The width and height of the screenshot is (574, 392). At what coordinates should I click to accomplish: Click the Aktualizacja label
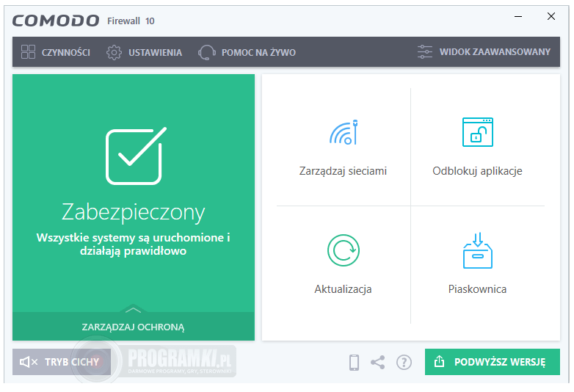343,289
